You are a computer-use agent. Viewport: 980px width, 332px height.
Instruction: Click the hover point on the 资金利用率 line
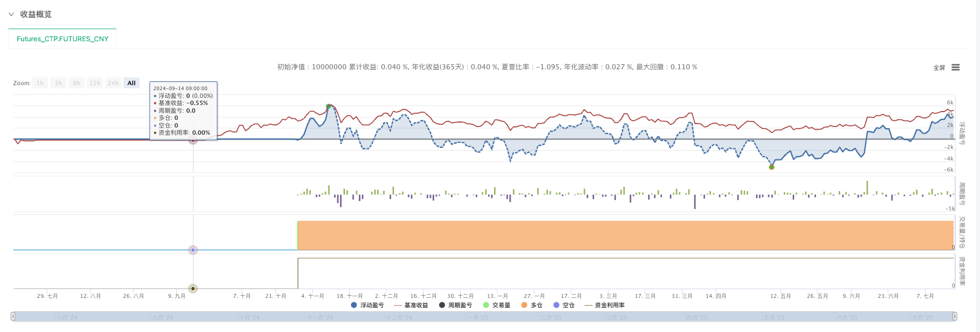[193, 289]
